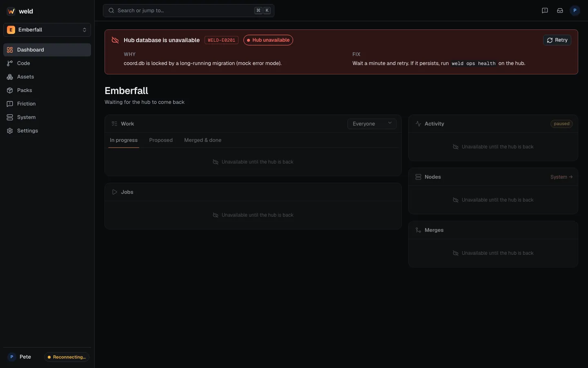588x368 pixels.
Task: Follow the System link in Nodes panel
Action: [561, 177]
